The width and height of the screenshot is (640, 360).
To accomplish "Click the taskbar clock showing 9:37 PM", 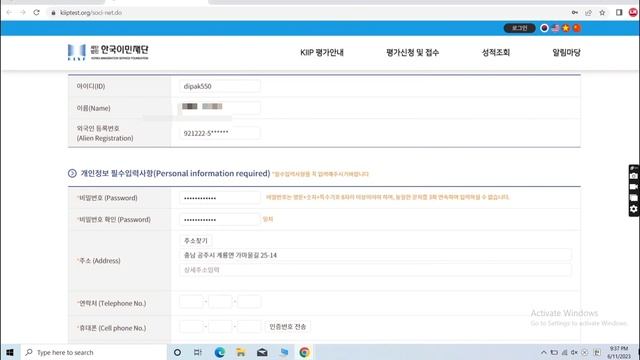I will tap(619, 352).
